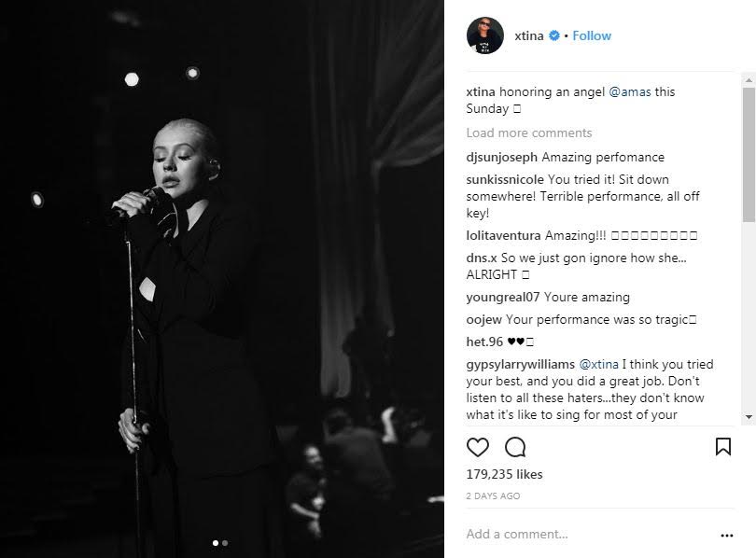Open xtina profile avatar picture
This screenshot has width=756, height=558.
click(485, 35)
